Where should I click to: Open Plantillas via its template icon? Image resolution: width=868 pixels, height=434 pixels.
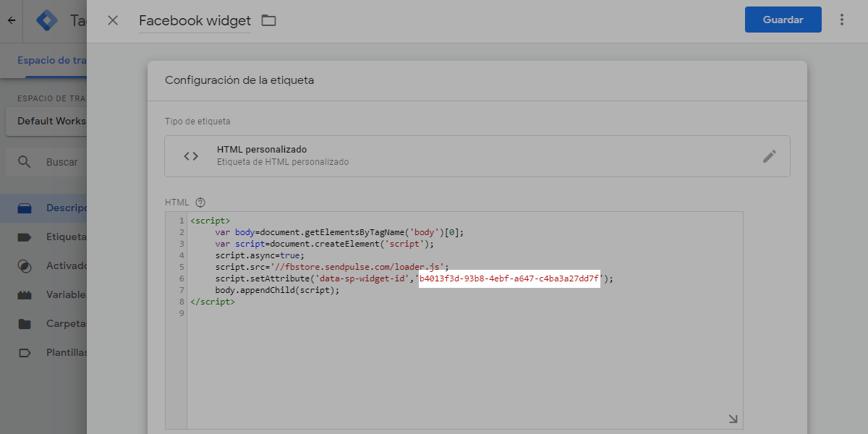[25, 353]
